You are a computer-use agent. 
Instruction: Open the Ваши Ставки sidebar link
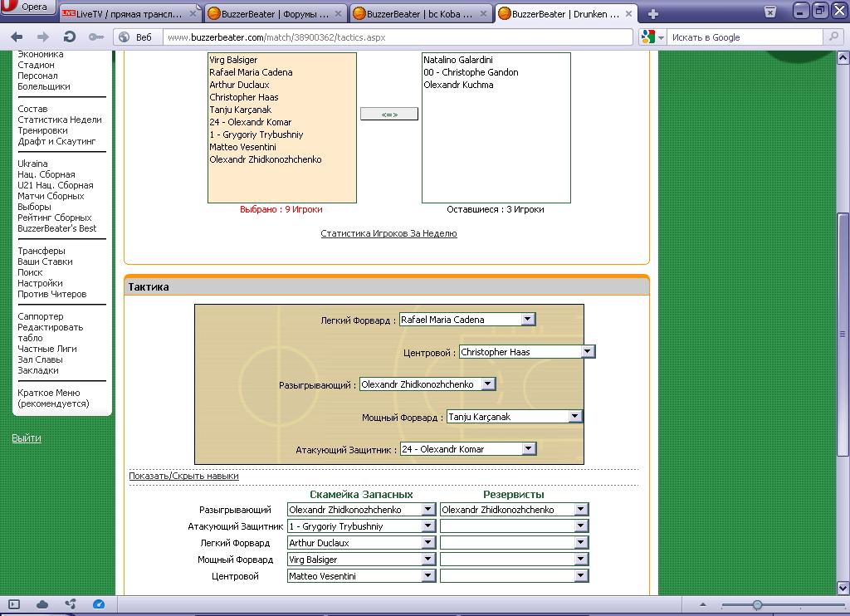click(x=45, y=262)
